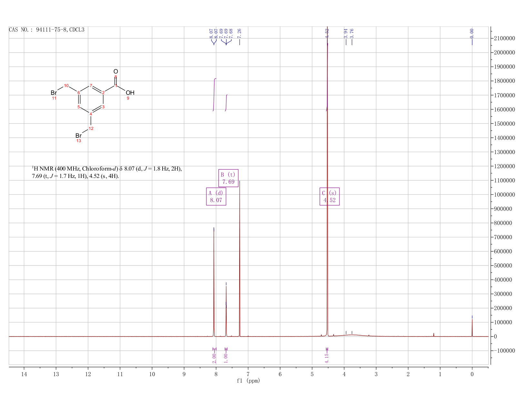
Task: Click the 2 tick on ppm axis
Action: point(408,374)
